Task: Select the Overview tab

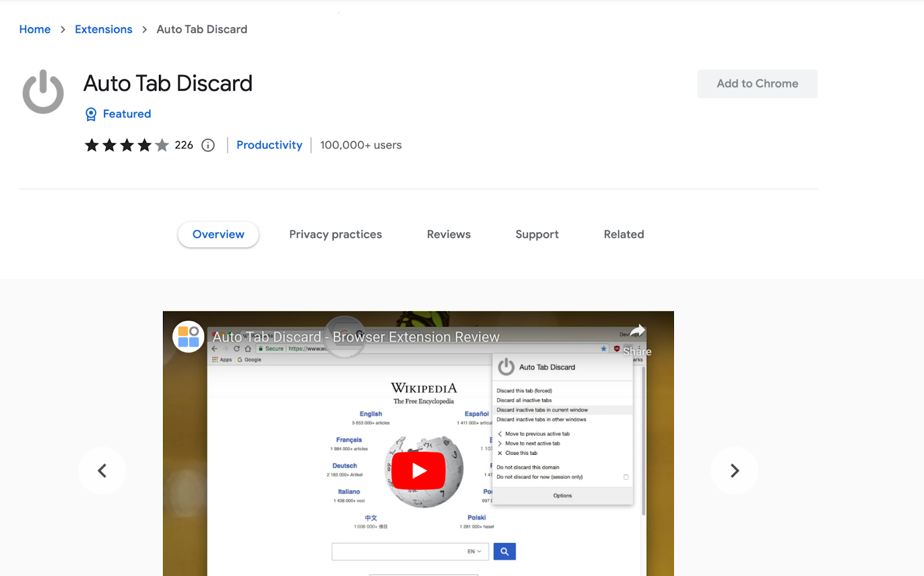Action: coord(218,234)
